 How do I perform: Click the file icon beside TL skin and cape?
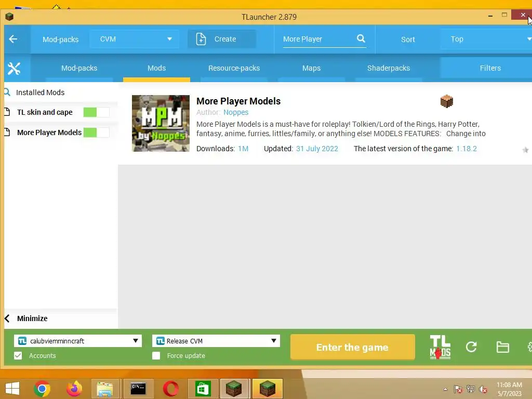pos(7,112)
